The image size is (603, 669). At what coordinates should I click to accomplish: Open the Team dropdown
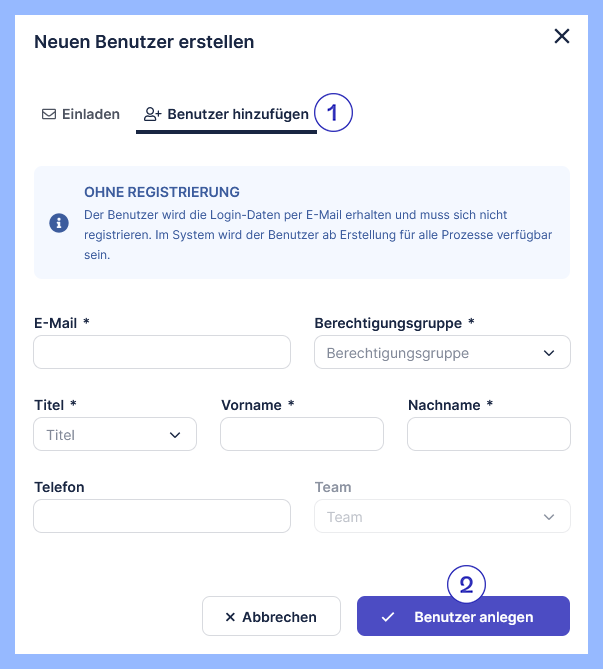coord(442,516)
